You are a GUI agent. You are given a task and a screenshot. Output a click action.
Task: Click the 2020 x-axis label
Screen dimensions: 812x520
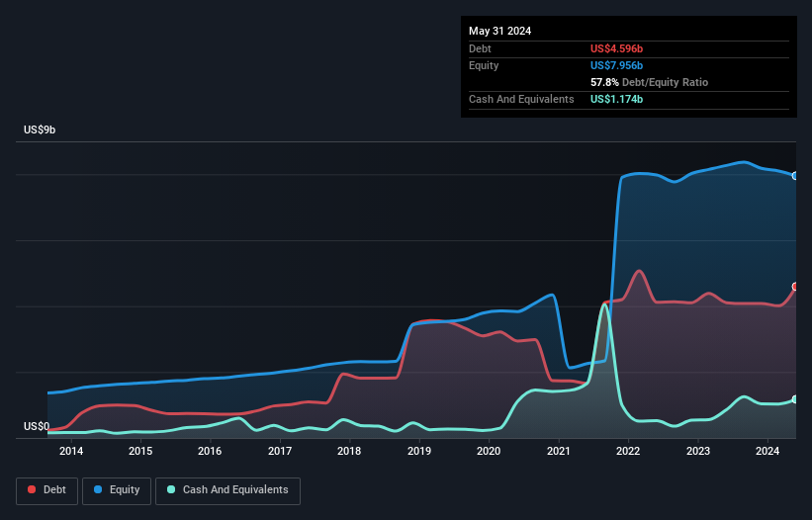pyautogui.click(x=489, y=451)
